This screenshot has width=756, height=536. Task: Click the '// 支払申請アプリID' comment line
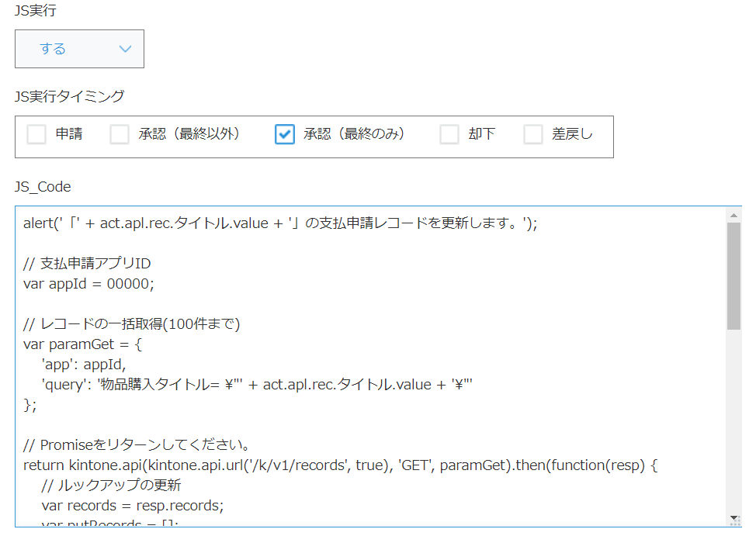coord(87,263)
